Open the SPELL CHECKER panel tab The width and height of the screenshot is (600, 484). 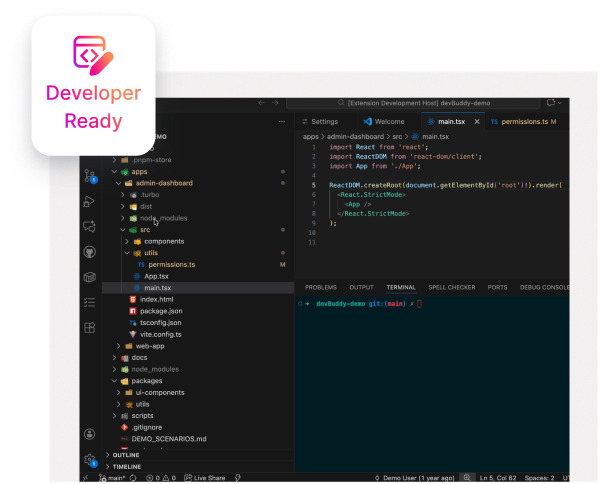pyautogui.click(x=452, y=287)
